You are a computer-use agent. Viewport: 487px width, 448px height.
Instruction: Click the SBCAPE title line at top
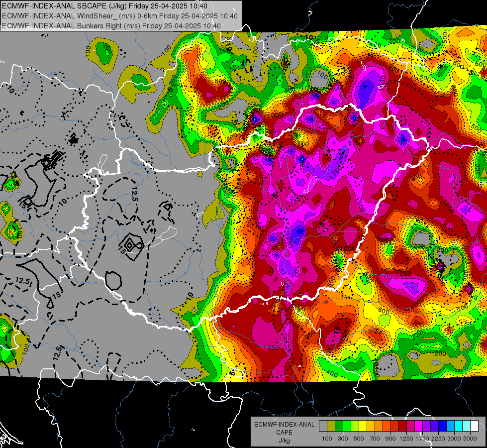104,6
